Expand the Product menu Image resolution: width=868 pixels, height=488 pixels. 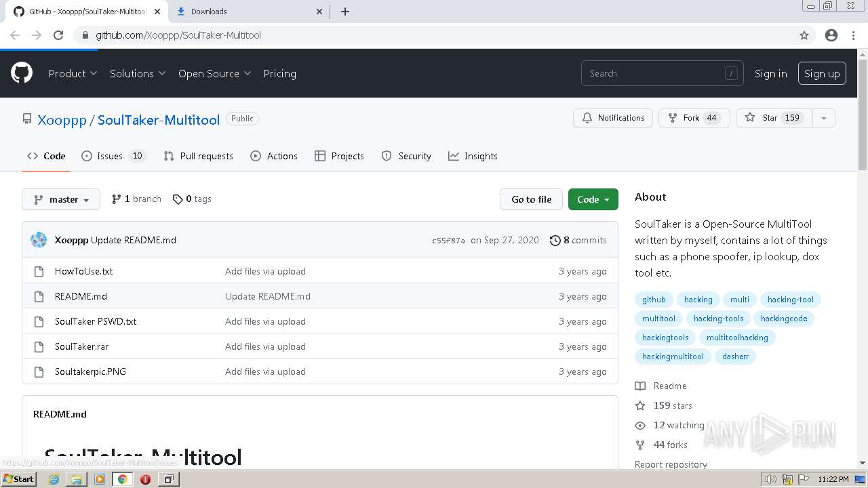(73, 73)
